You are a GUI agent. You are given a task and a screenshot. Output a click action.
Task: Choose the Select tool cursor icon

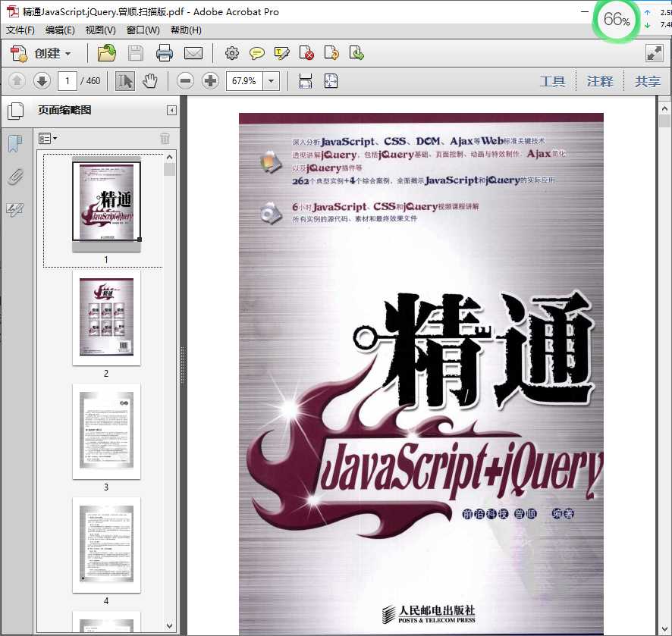[x=125, y=80]
